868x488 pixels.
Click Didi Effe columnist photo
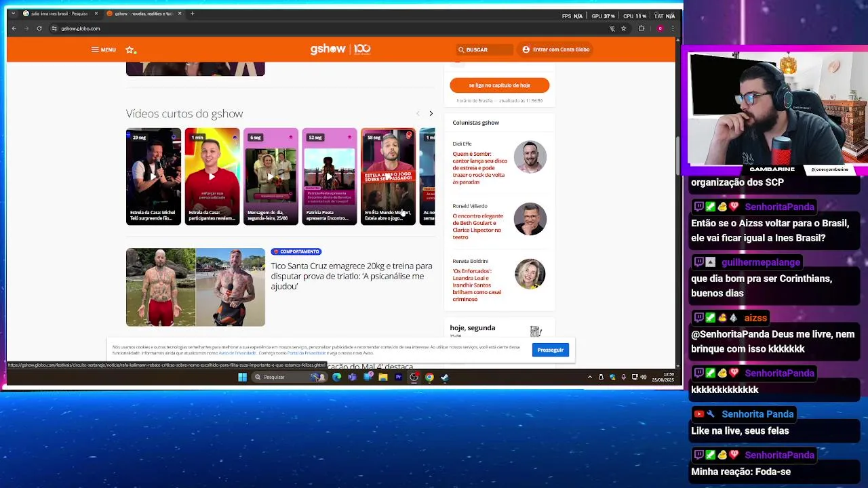point(530,157)
